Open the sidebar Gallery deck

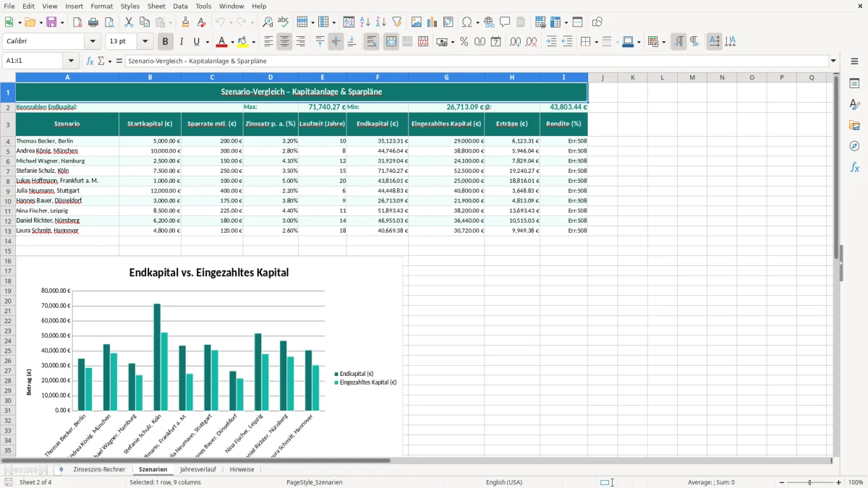click(x=854, y=125)
